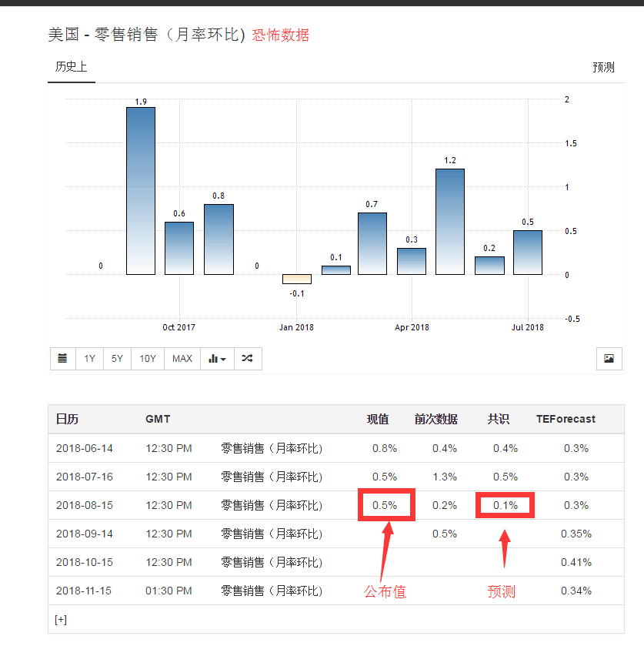Image resolution: width=644 pixels, height=646 pixels.
Task: Expand the [+] row below the table
Action: click(x=60, y=619)
